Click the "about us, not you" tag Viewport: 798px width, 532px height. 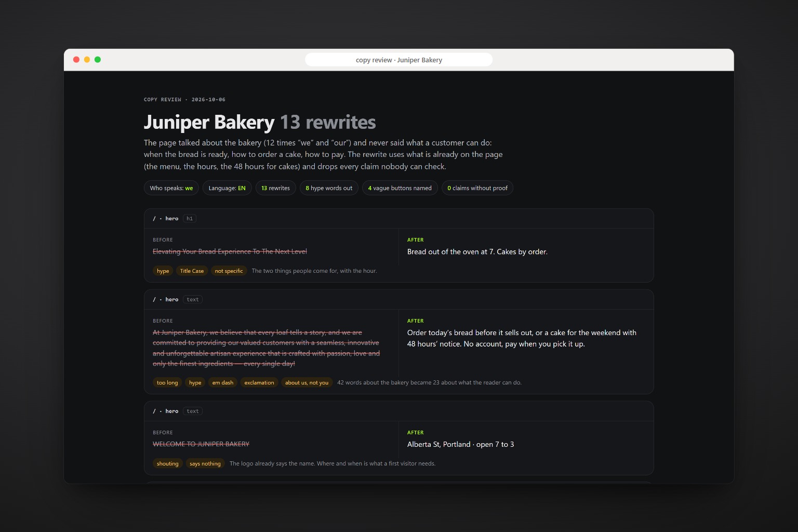point(307,382)
